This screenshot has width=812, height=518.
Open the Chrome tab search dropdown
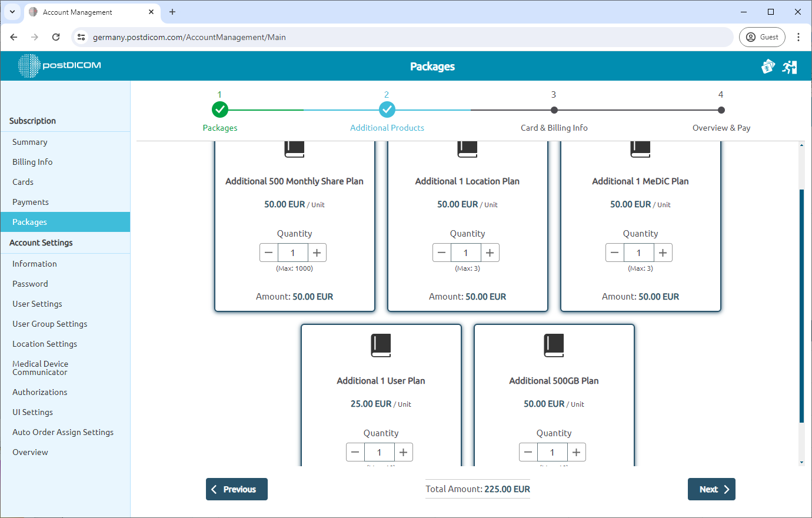pos(12,12)
